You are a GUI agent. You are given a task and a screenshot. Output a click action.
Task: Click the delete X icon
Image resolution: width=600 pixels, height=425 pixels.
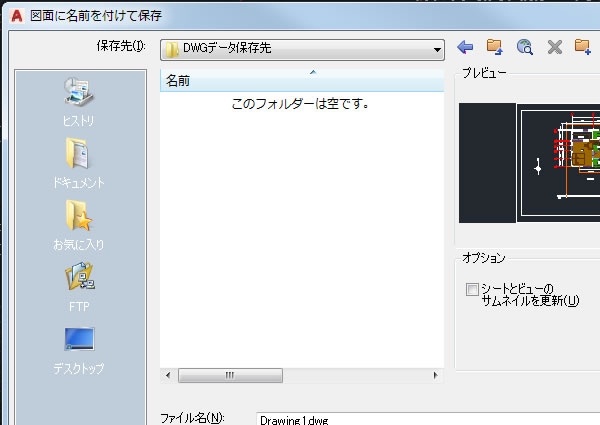pos(554,47)
